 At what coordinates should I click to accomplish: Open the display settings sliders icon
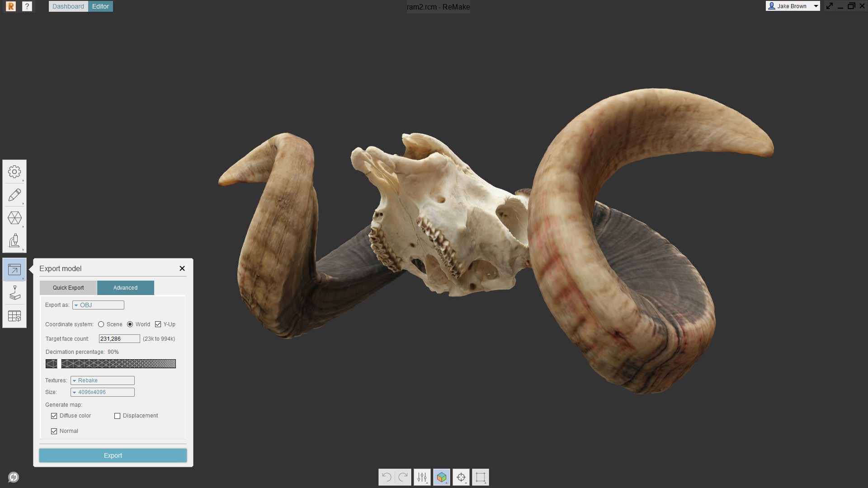coord(422,477)
